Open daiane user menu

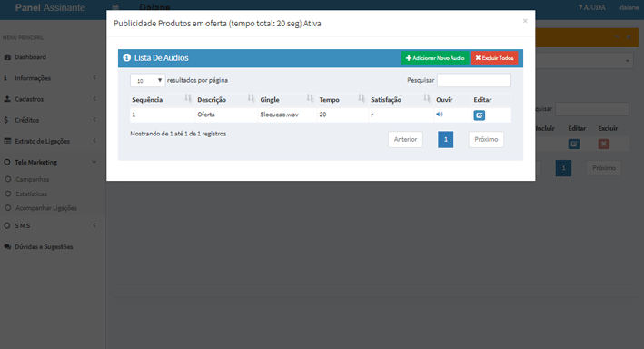point(629,7)
